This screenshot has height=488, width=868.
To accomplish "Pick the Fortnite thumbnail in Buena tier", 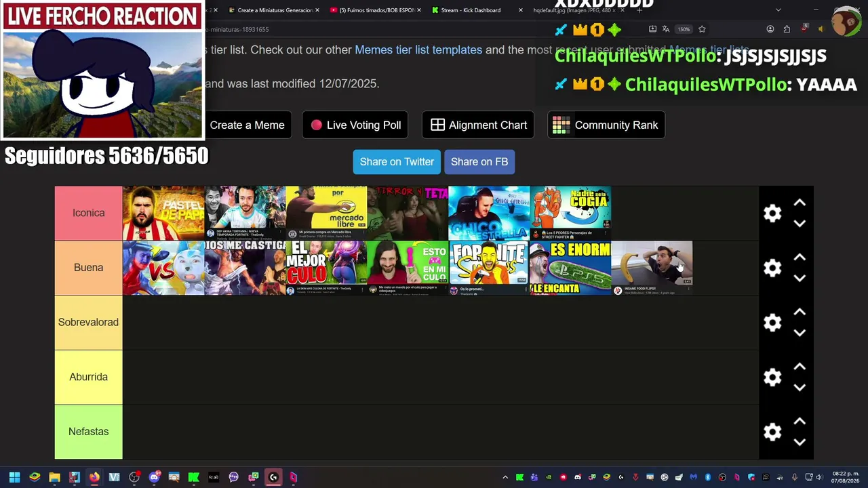I will (x=489, y=268).
